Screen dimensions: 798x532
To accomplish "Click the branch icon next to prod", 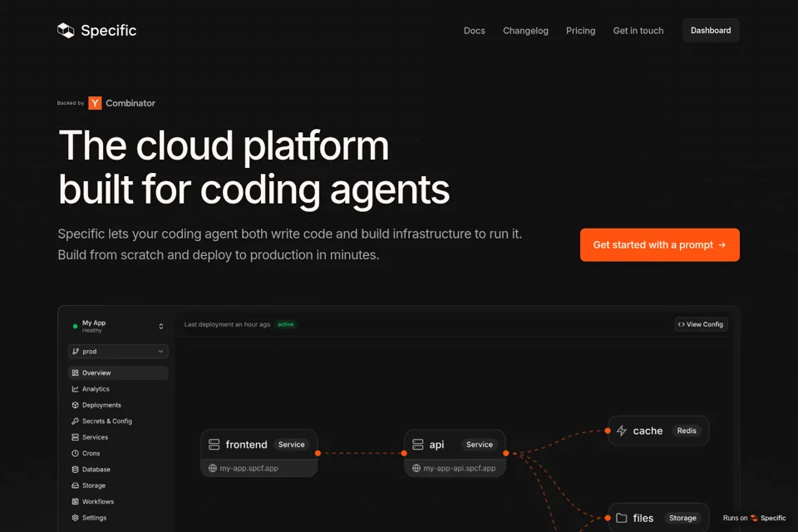I will [76, 352].
